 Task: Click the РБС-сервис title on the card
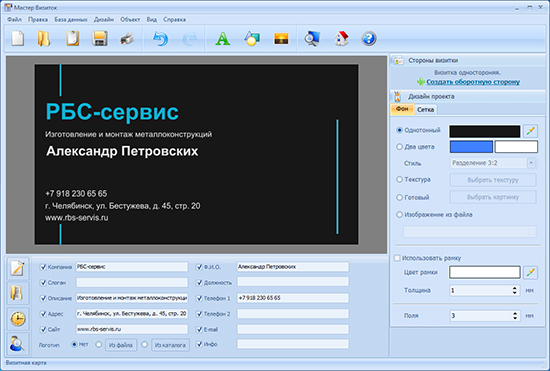click(112, 112)
